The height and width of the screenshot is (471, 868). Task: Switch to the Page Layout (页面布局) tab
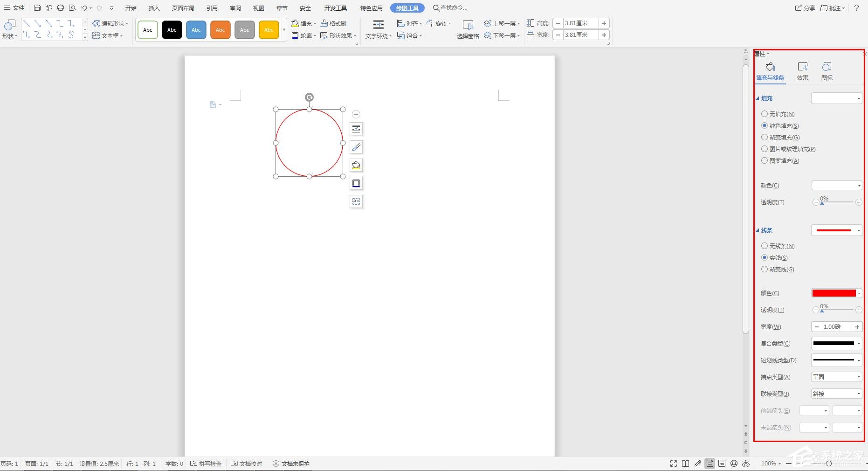point(183,8)
